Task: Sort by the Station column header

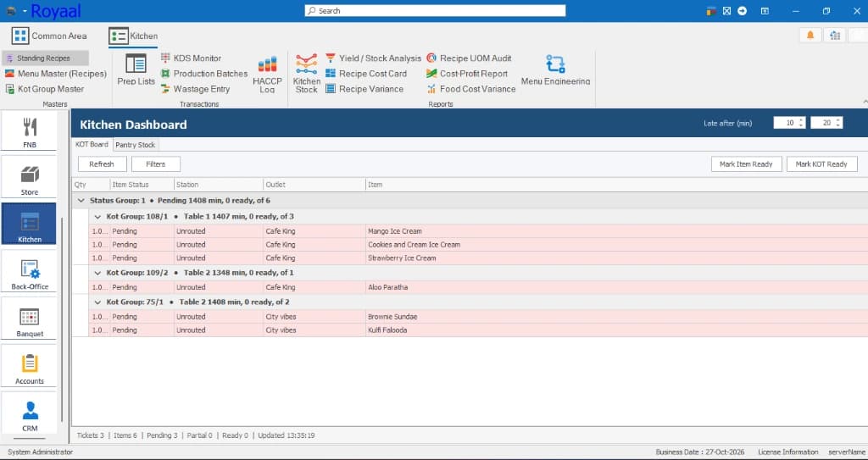Action: (219, 185)
